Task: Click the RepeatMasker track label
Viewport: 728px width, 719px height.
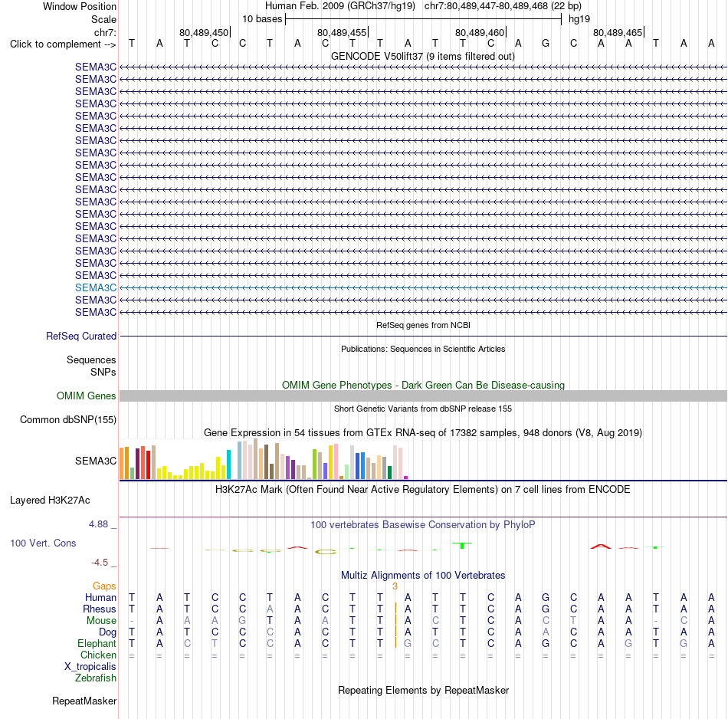Action: (x=84, y=701)
